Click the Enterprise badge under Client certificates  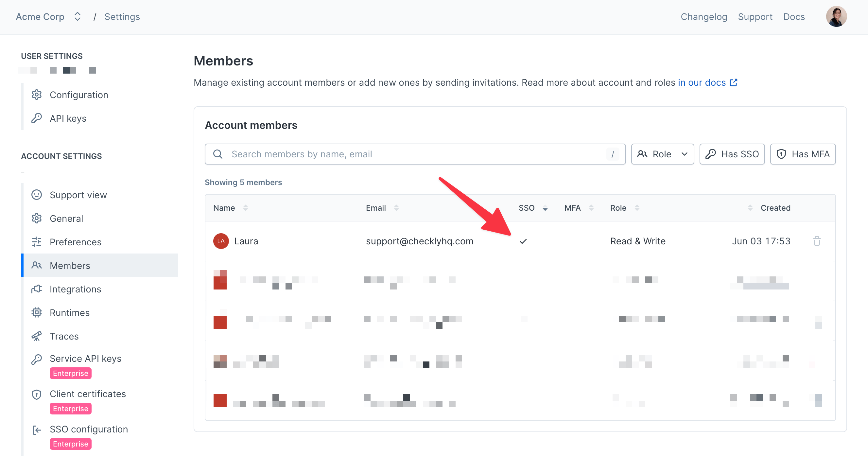[x=70, y=409]
